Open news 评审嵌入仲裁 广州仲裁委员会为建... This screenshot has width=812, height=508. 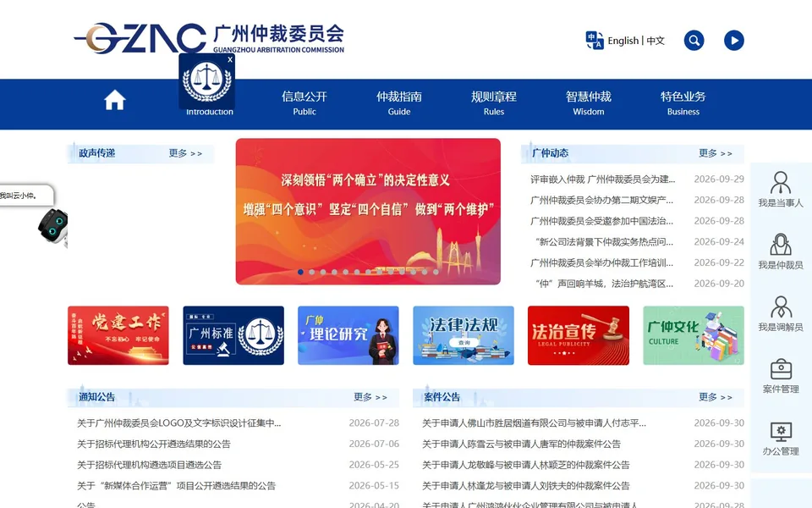click(603, 179)
